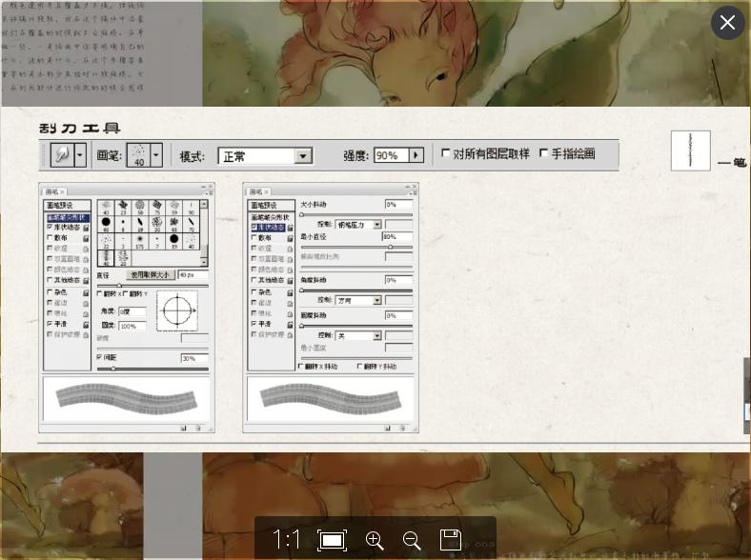Select the scatter brush preset sized 22
This screenshot has width=751, height=560.
point(106,240)
